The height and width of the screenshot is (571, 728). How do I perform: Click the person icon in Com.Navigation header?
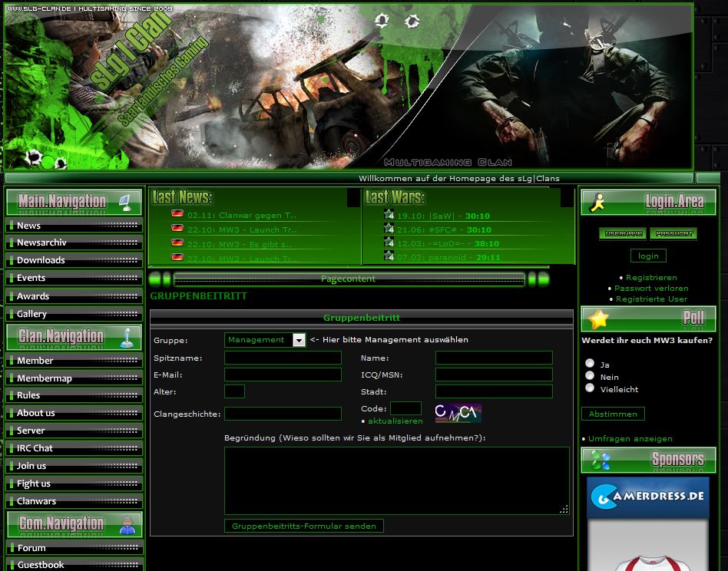tap(127, 526)
